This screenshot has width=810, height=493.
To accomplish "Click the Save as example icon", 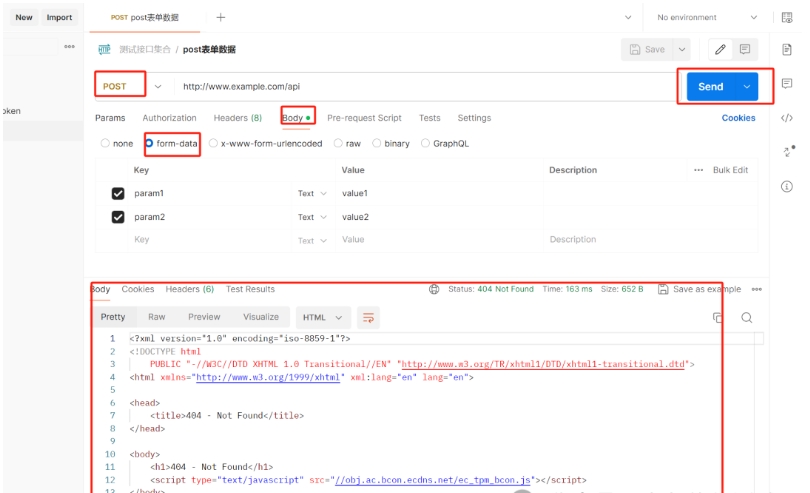I will click(663, 289).
